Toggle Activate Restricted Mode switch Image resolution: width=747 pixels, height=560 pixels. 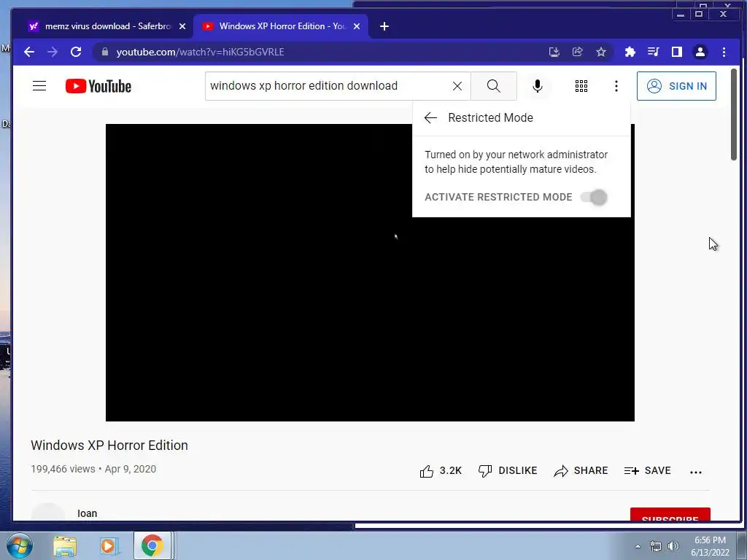pyautogui.click(x=594, y=197)
